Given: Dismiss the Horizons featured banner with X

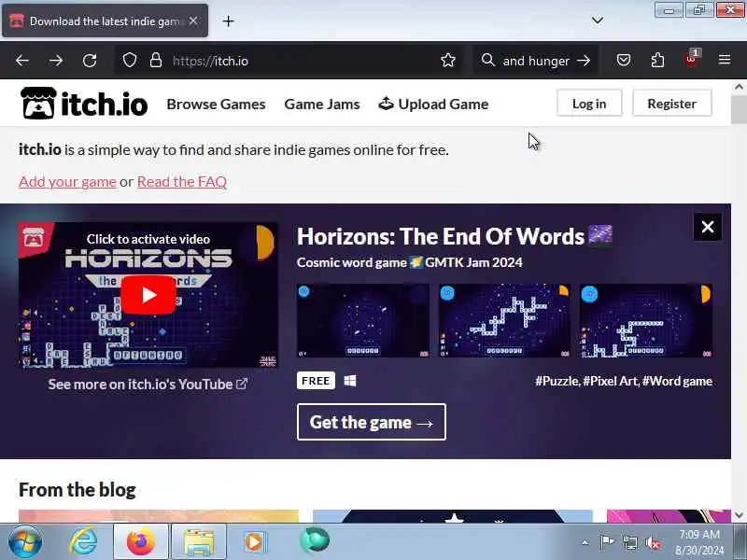Looking at the screenshot, I should (x=708, y=227).
